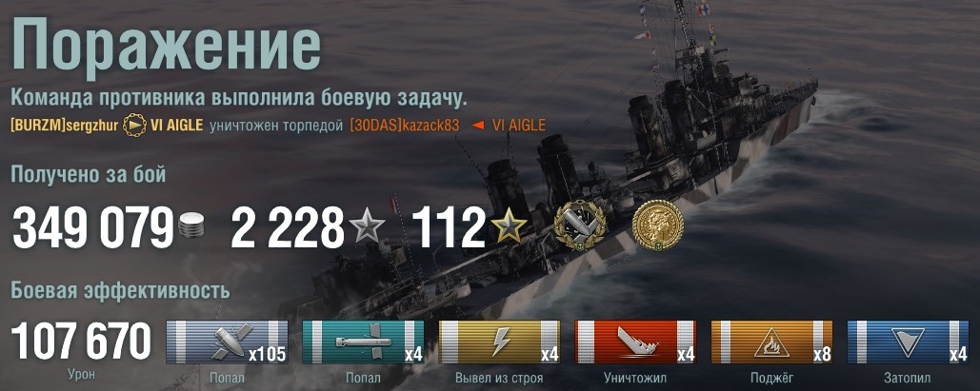Select the torpedo hits ribbon x4
Image resolution: width=980 pixels, height=391 pixels.
363,342
